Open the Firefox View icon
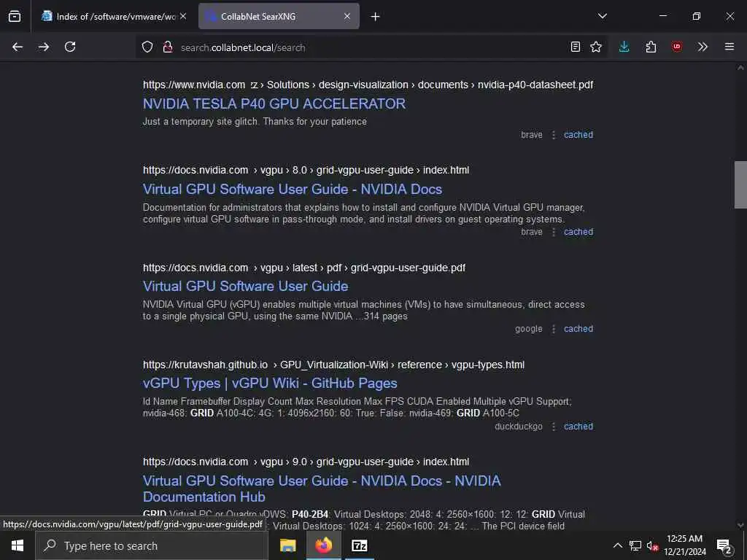747x560 pixels. [x=15, y=16]
